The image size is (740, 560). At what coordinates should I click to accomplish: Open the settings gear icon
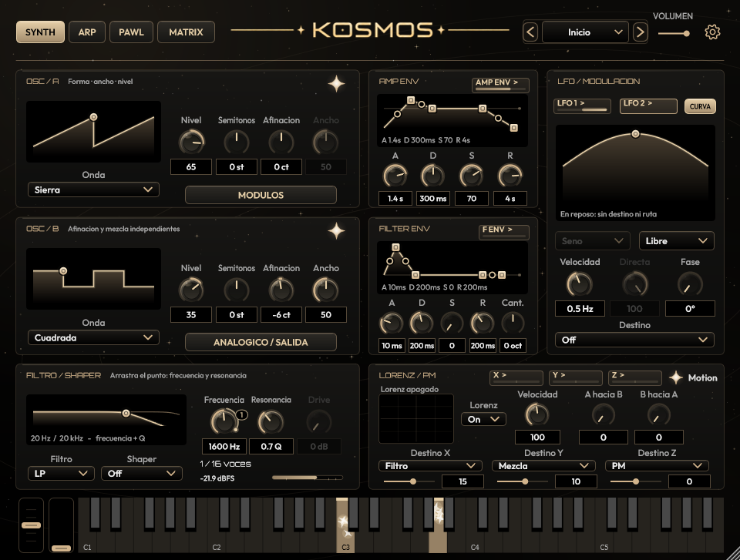(x=712, y=32)
